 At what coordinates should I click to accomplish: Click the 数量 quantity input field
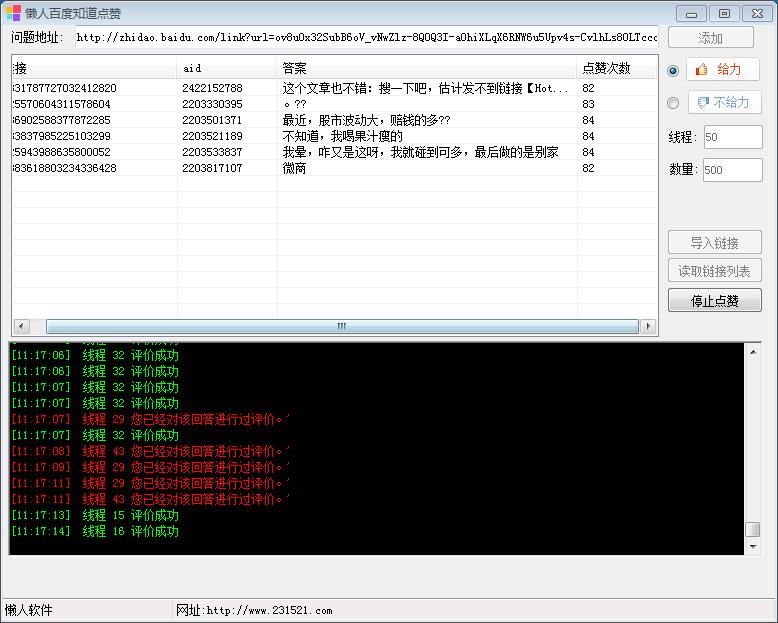(732, 170)
